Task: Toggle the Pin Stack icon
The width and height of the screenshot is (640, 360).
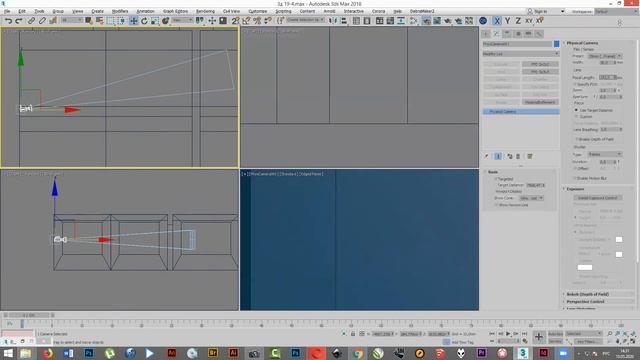Action: [487, 156]
